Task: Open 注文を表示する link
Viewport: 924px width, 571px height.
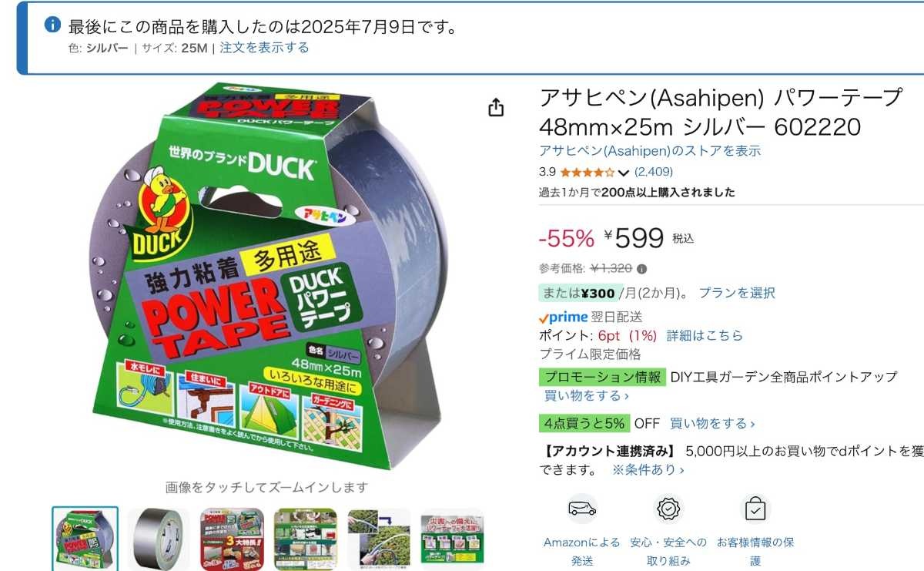Action: click(264, 48)
